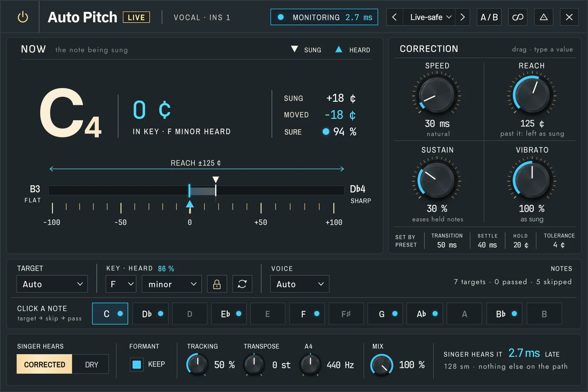Open the Voice Auto dropdown

click(x=300, y=284)
